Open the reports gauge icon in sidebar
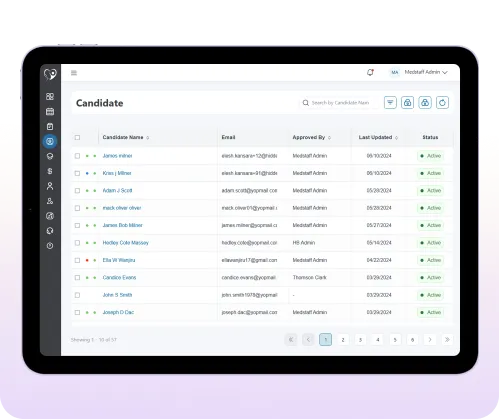 click(x=50, y=216)
